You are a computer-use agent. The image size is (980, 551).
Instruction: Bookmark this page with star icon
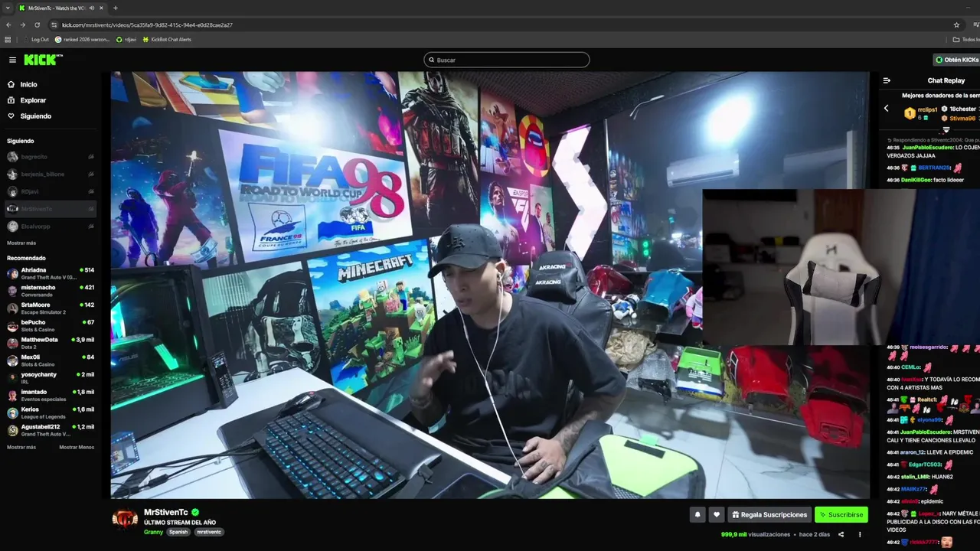[956, 24]
